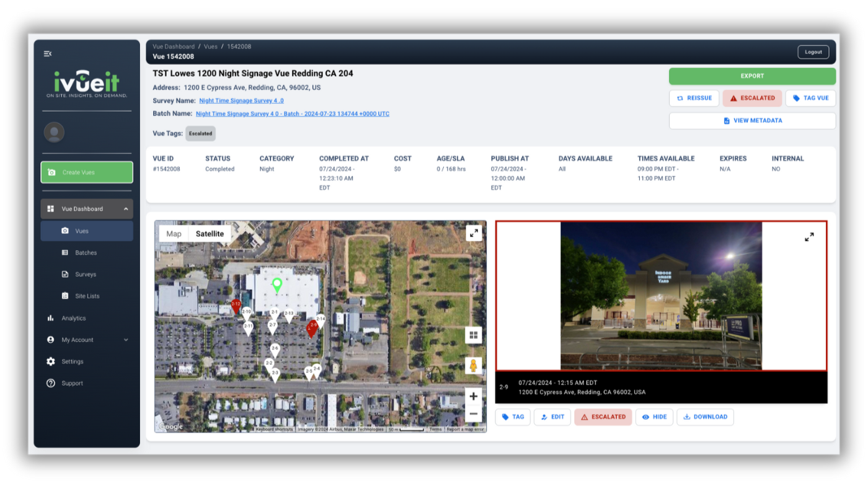Viewport: 868px width, 488px height.
Task: Open the Support help icon
Action: pos(51,383)
